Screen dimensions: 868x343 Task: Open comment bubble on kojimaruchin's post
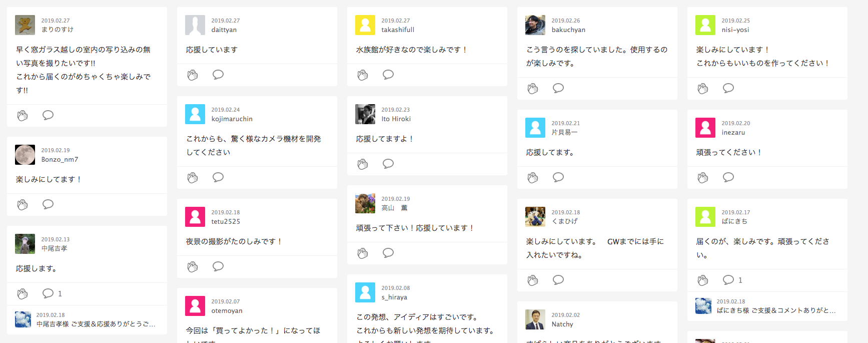pyautogui.click(x=218, y=177)
